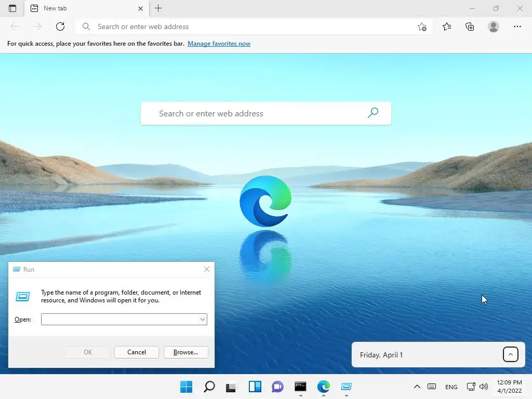
Task: Close the New tab tab
Action: 140,8
